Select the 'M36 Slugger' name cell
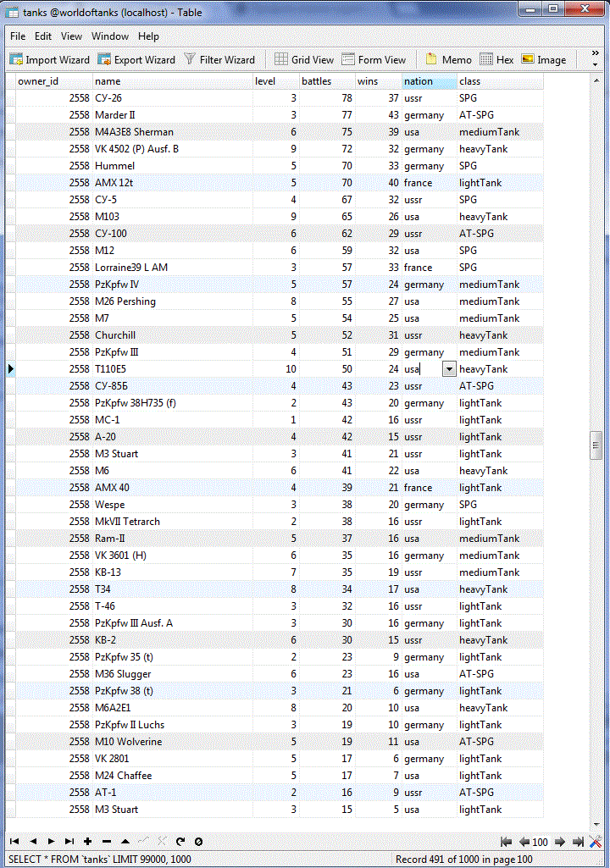Image resolution: width=610 pixels, height=868 pixels. click(172, 674)
